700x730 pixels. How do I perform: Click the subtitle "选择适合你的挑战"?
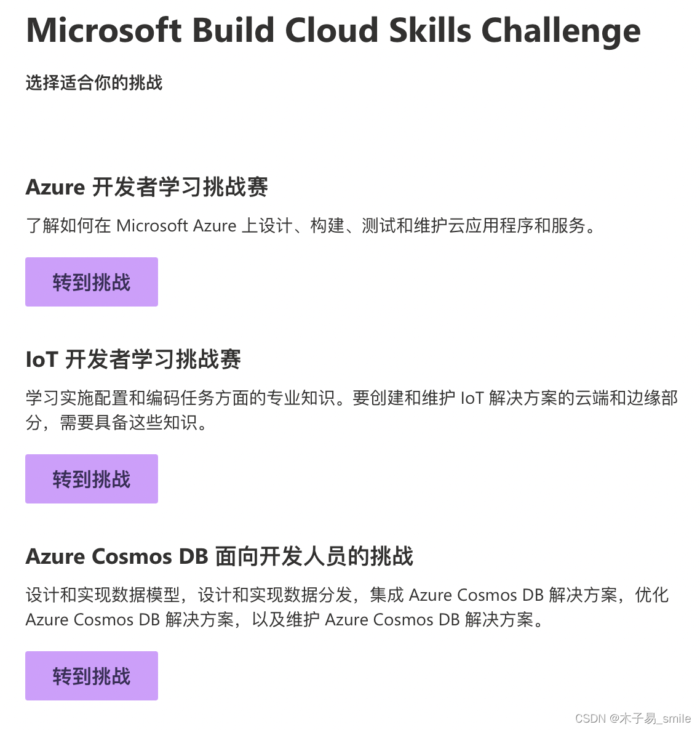(x=93, y=82)
